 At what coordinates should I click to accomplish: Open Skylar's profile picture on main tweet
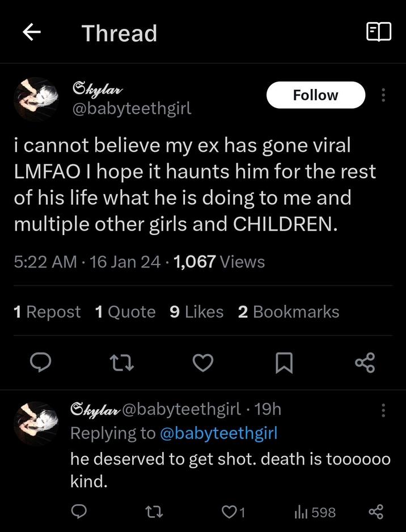(x=36, y=99)
